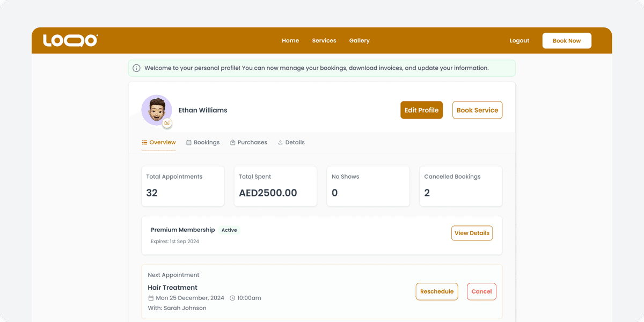644x322 pixels.
Task: Click the calendar icon beside appointment date
Action: tap(151, 298)
